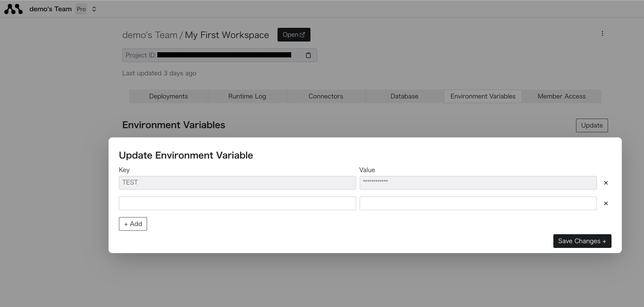Open the team switcher chevron next to Pro
The image size is (644, 307).
click(x=94, y=9)
